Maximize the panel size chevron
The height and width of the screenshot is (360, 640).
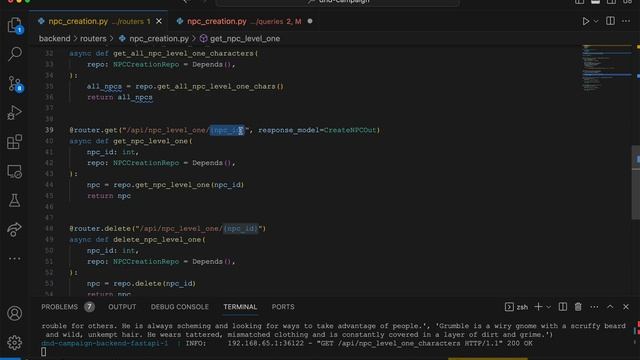[610, 307]
